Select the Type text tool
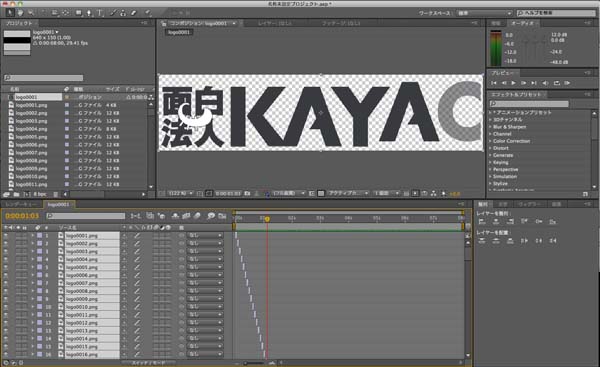Image resolution: width=600 pixels, height=367 pixels. (x=100, y=13)
